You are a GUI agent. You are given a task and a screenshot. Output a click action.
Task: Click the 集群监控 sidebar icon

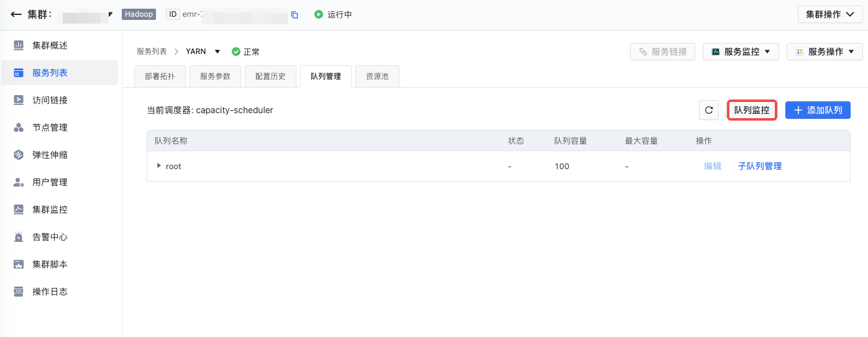[19, 210]
